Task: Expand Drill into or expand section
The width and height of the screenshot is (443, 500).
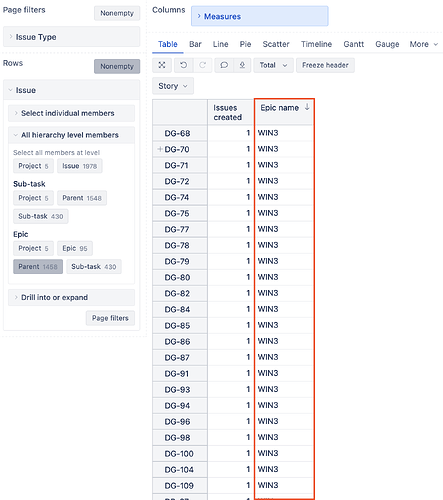Action: [71, 297]
